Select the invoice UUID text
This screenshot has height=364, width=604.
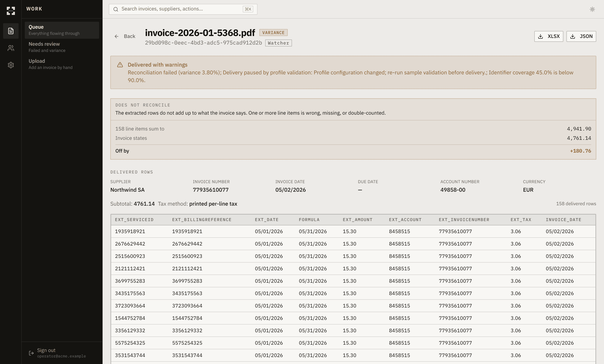[x=203, y=43]
